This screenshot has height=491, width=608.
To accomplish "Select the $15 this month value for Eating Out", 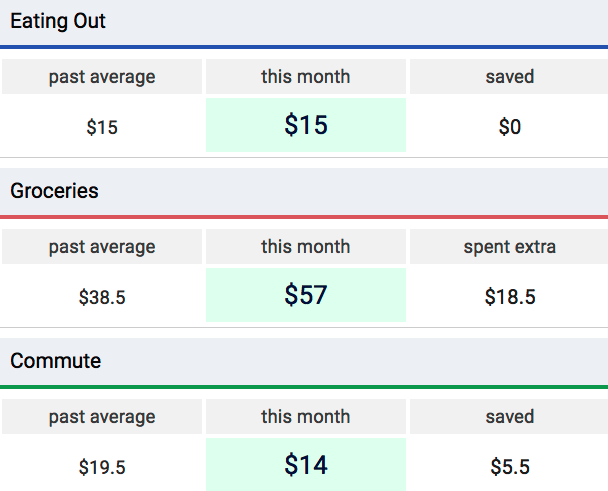I will click(306, 126).
